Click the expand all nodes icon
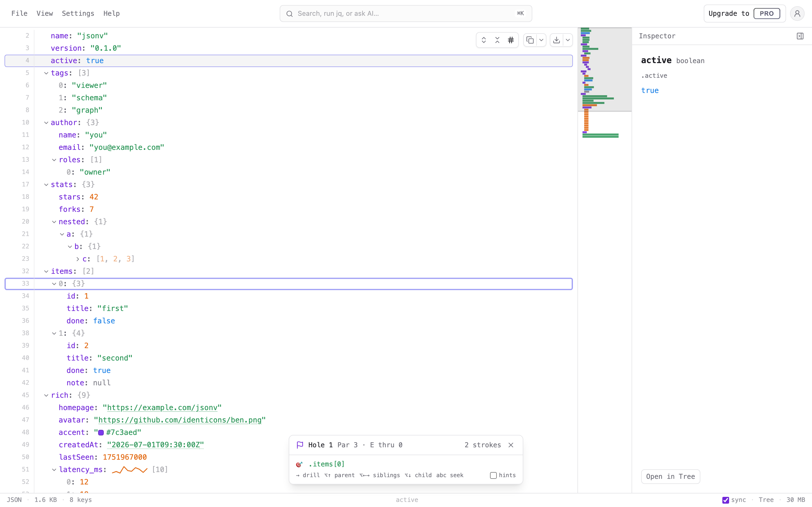812x507 pixels. pyautogui.click(x=484, y=40)
